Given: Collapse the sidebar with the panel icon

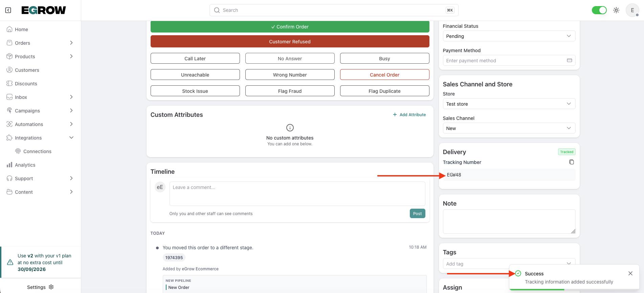Looking at the screenshot, I should [8, 10].
